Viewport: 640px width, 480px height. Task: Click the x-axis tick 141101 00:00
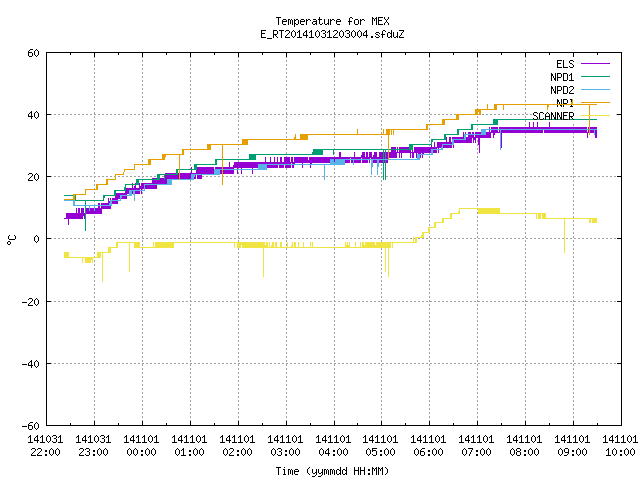click(x=141, y=446)
